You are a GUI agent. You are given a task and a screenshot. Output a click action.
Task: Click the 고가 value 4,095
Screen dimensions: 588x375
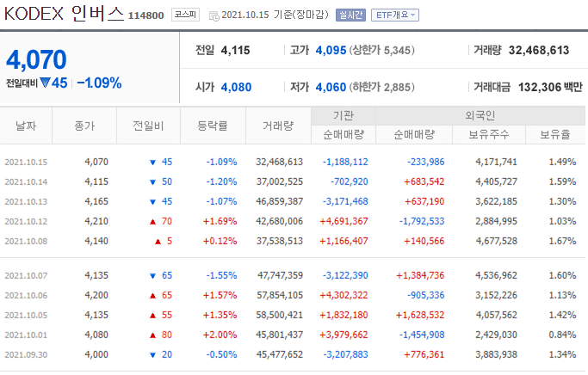coord(331,50)
